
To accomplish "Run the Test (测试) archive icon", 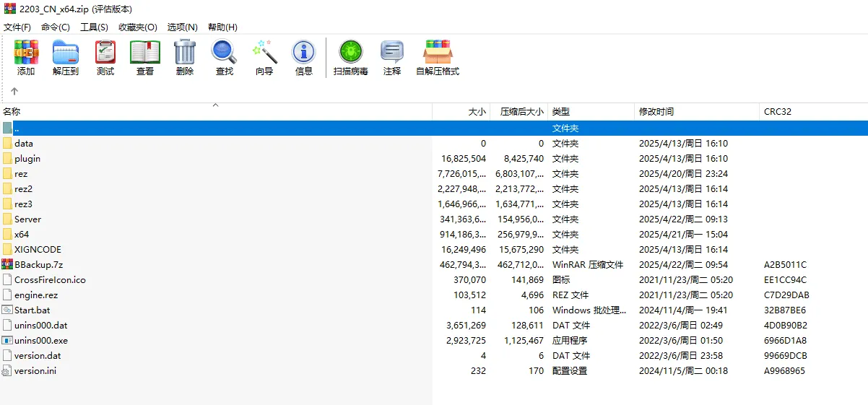I will point(105,53).
